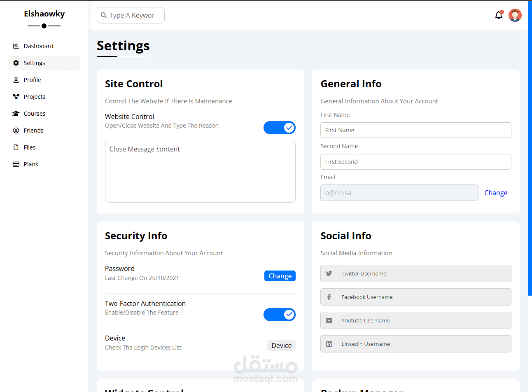Click the First Name input field
532x392 pixels.
click(x=416, y=130)
